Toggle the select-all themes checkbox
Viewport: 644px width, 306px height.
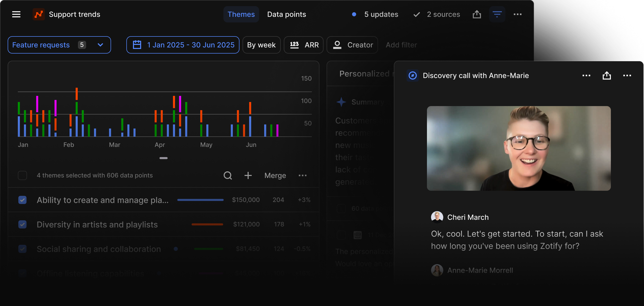tap(22, 175)
